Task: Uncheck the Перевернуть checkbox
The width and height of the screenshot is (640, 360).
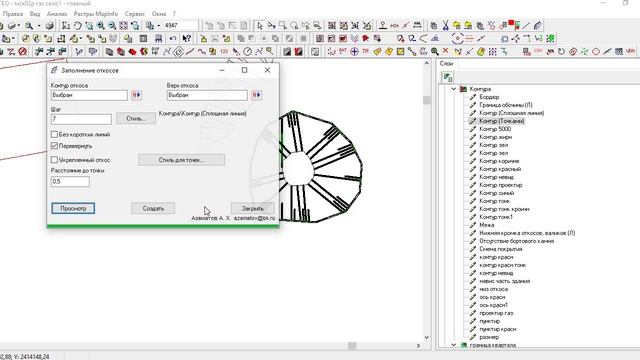Action: [x=54, y=146]
